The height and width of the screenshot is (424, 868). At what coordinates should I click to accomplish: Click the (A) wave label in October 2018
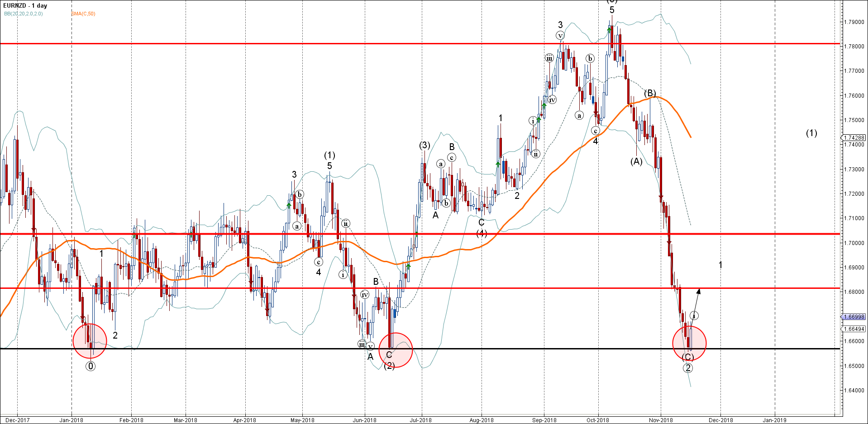[x=636, y=161]
